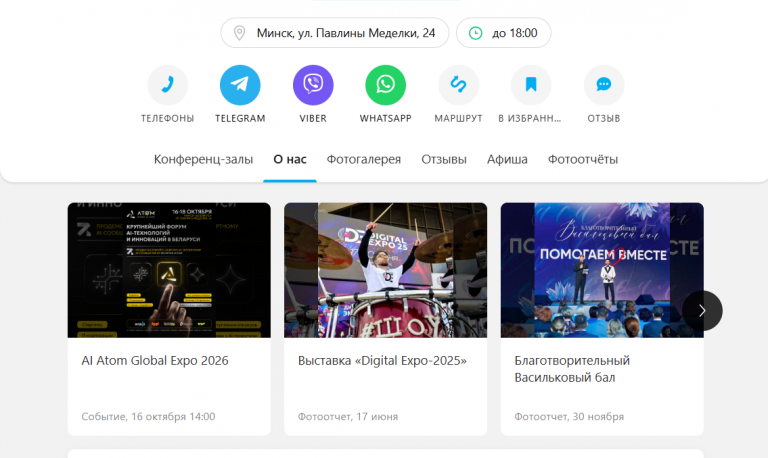Click the В ИЗБРАНН... label

pyautogui.click(x=530, y=119)
